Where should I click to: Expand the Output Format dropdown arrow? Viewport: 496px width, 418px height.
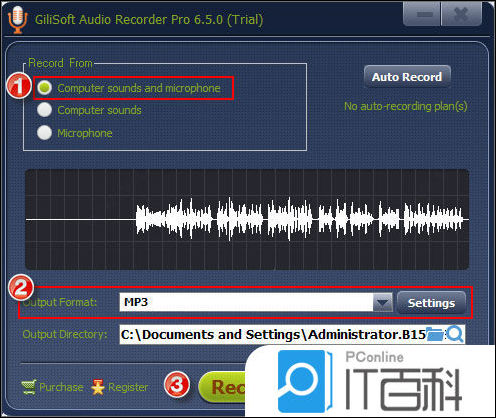click(x=383, y=302)
